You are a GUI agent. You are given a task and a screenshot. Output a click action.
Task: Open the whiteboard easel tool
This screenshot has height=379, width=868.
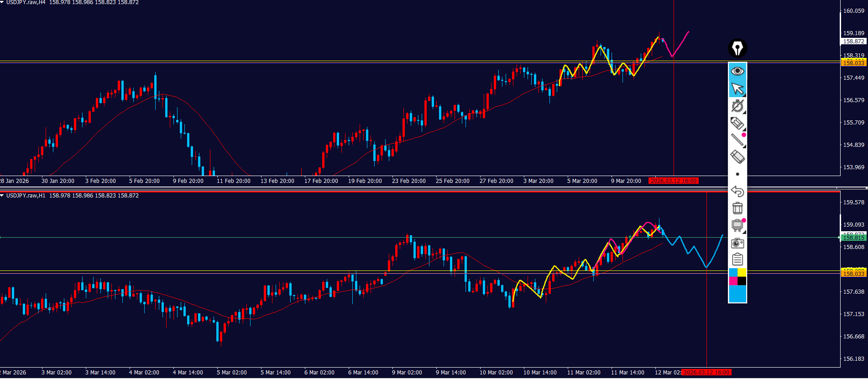(737, 225)
